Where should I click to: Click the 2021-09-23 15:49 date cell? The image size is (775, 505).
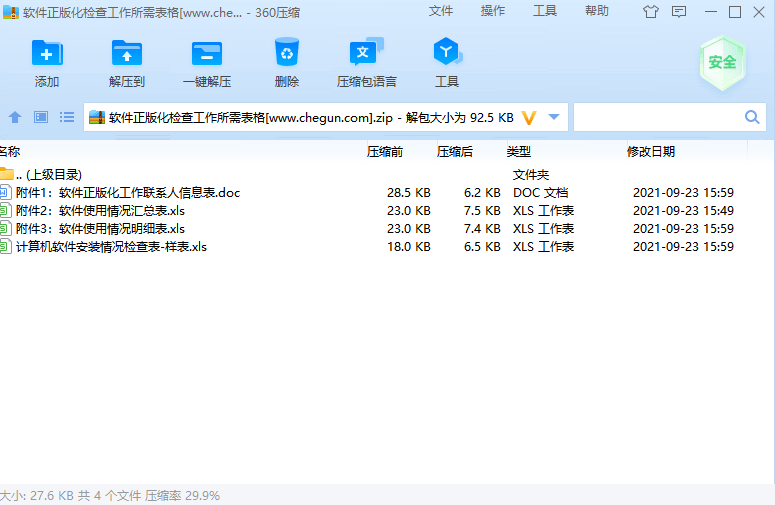pyautogui.click(x=684, y=211)
